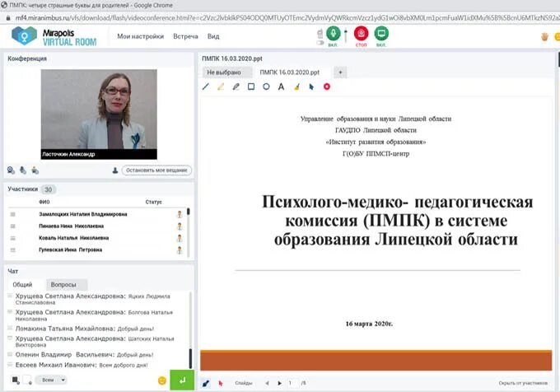560x392 pixels.
Task: Open row menu for Коваль Наталья Николаевна
Action: tap(13, 238)
